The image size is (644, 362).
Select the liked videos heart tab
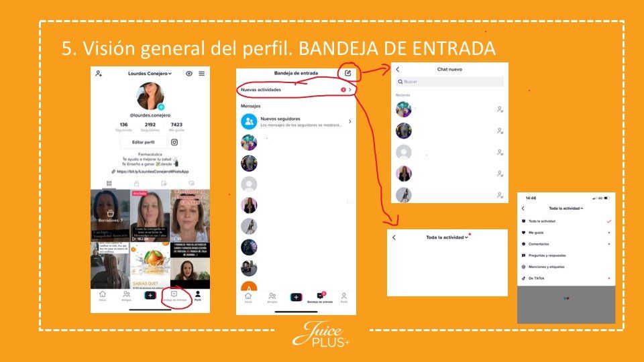191,184
